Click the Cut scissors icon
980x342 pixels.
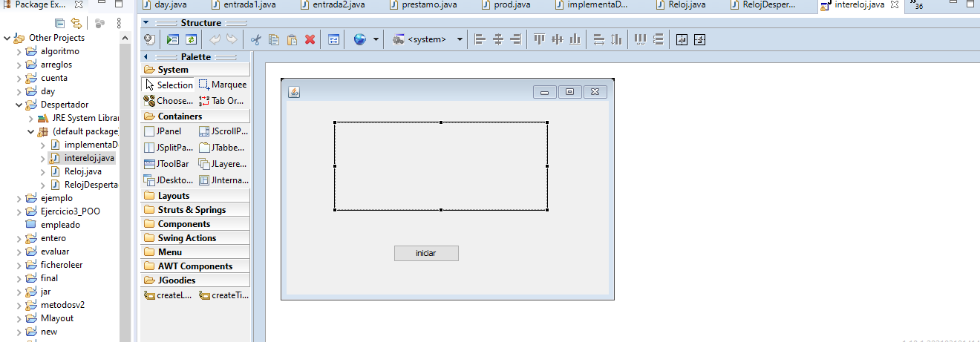[x=256, y=39]
